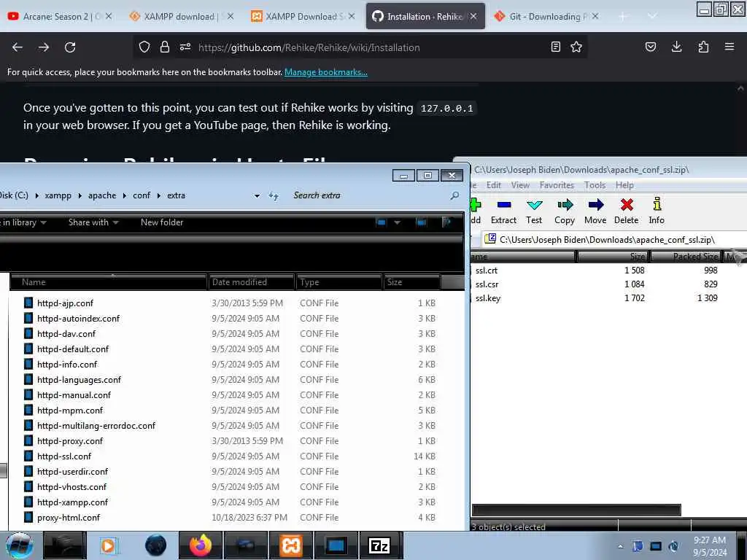Image resolution: width=747 pixels, height=560 pixels.
Task: Go forward in Firefox
Action: coord(44,47)
